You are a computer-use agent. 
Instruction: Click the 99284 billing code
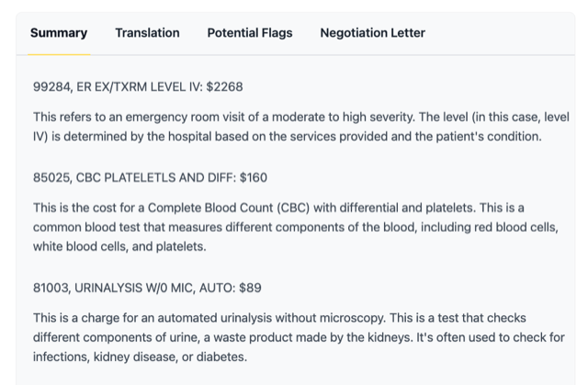coord(51,87)
